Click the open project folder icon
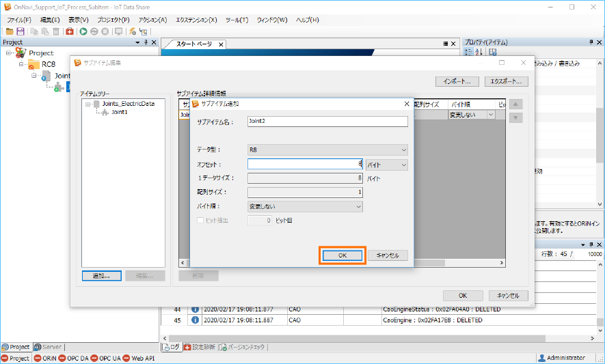Image resolution: width=605 pixels, height=364 pixels. point(10,31)
